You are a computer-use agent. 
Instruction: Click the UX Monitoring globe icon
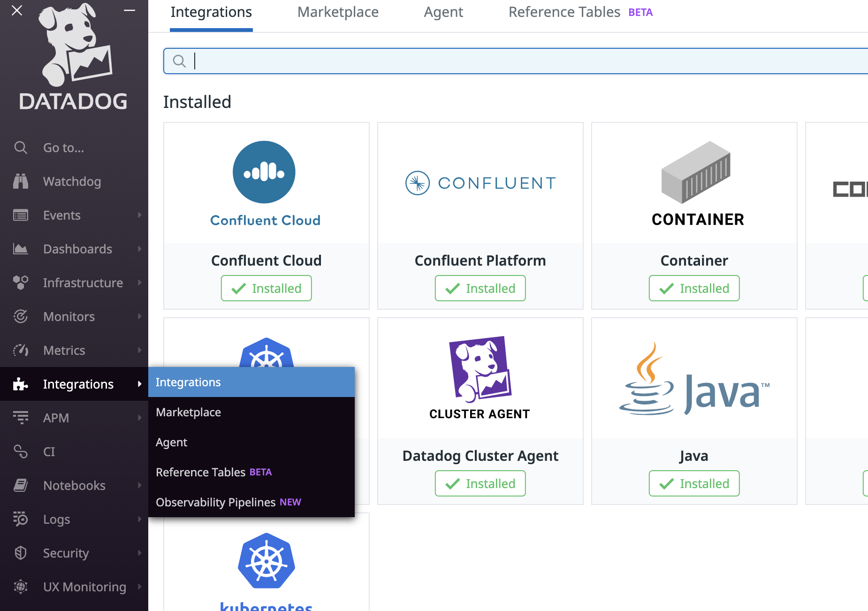tap(21, 587)
